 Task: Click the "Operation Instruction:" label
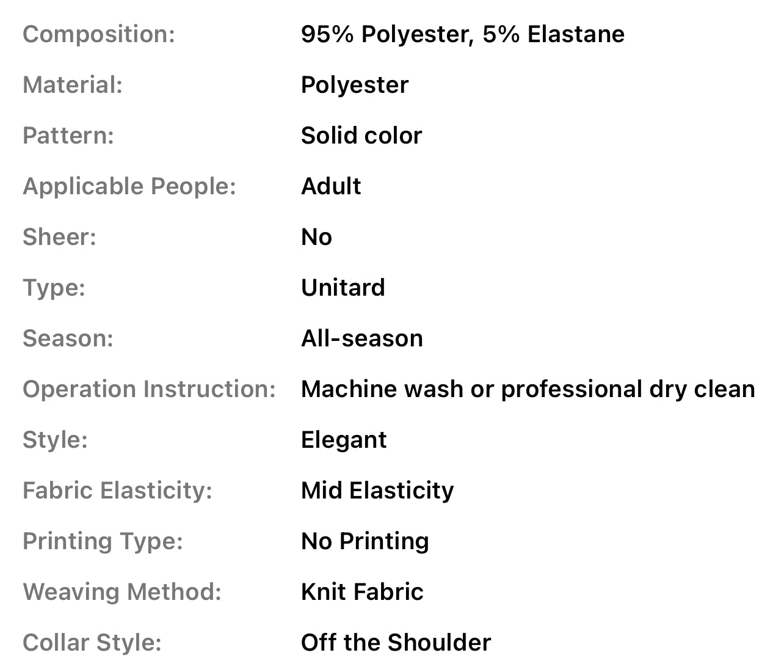(x=149, y=389)
